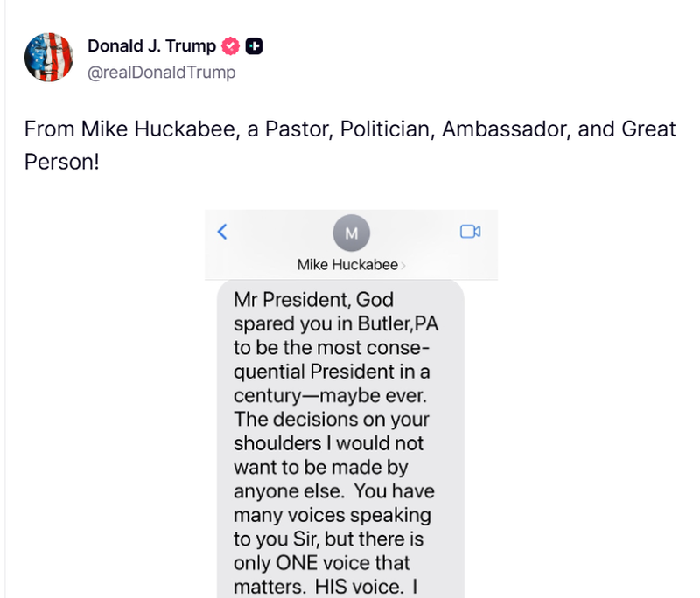The width and height of the screenshot is (700, 598).
Task: Tap the gray 'M' contact avatar
Action: pyautogui.click(x=352, y=233)
